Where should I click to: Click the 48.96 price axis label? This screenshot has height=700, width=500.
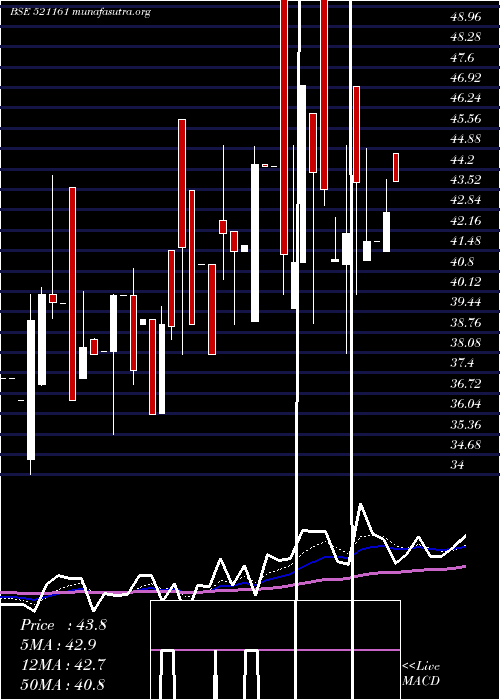click(466, 17)
